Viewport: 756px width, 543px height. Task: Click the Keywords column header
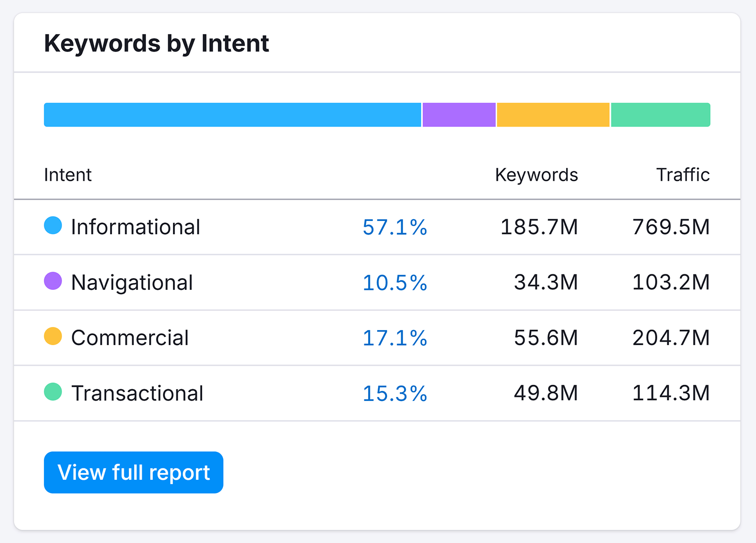536,175
